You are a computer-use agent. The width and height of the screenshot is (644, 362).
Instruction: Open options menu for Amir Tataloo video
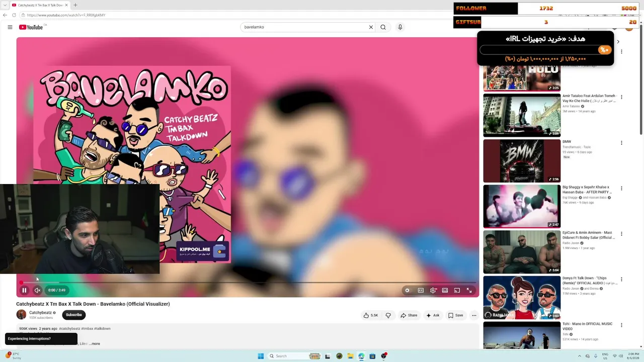[x=621, y=97]
